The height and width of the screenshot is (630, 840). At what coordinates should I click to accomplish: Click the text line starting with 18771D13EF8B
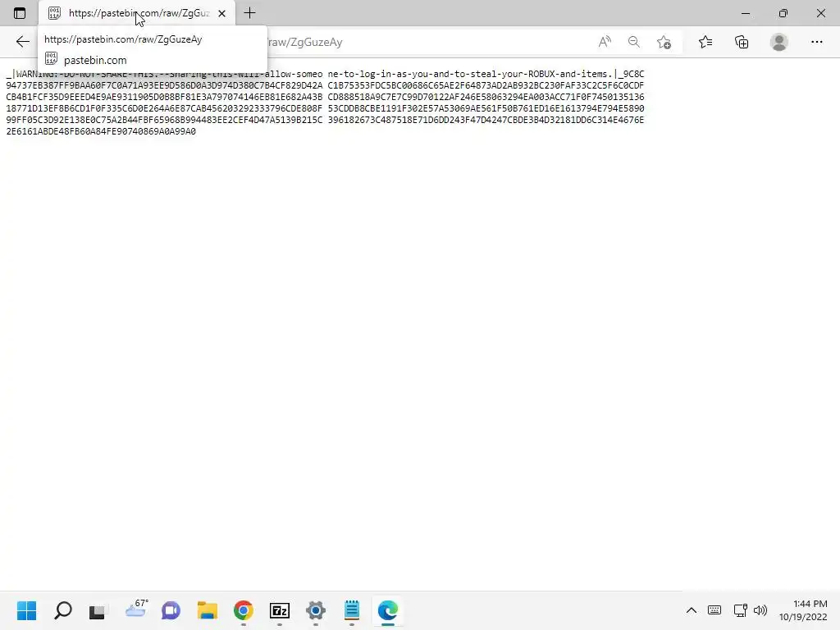[325, 108]
